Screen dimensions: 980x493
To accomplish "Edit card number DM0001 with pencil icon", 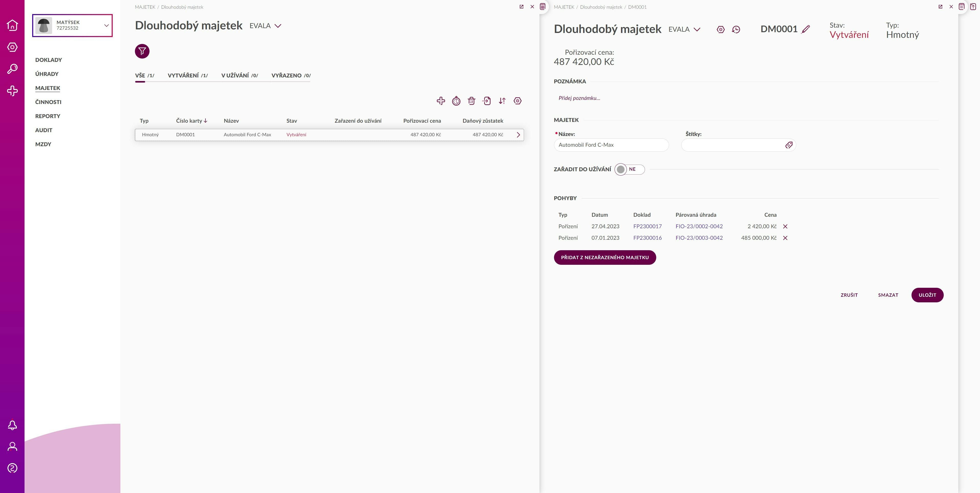I will [x=806, y=29].
